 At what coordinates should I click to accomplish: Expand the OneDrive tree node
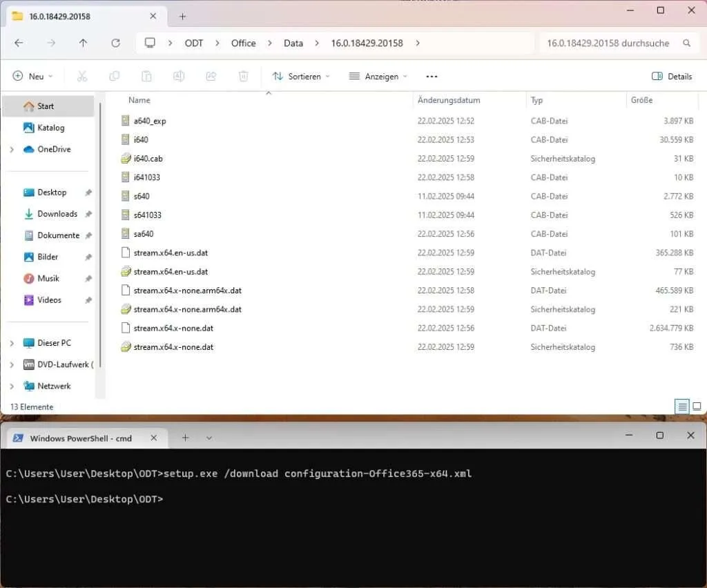(x=12, y=149)
